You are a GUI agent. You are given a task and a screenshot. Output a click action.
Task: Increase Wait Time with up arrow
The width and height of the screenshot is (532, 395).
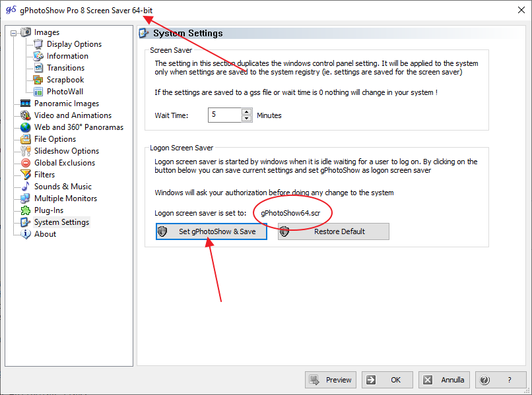[247, 111]
